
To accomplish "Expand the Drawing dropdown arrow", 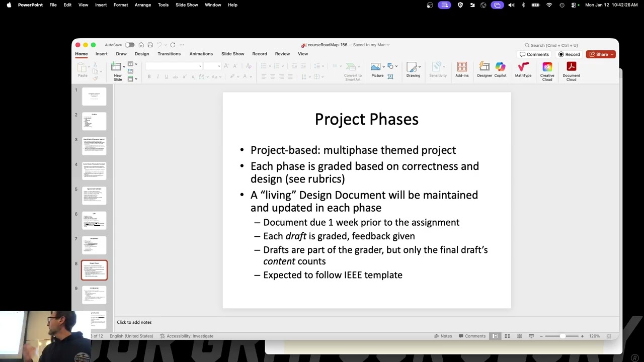I will click(420, 66).
